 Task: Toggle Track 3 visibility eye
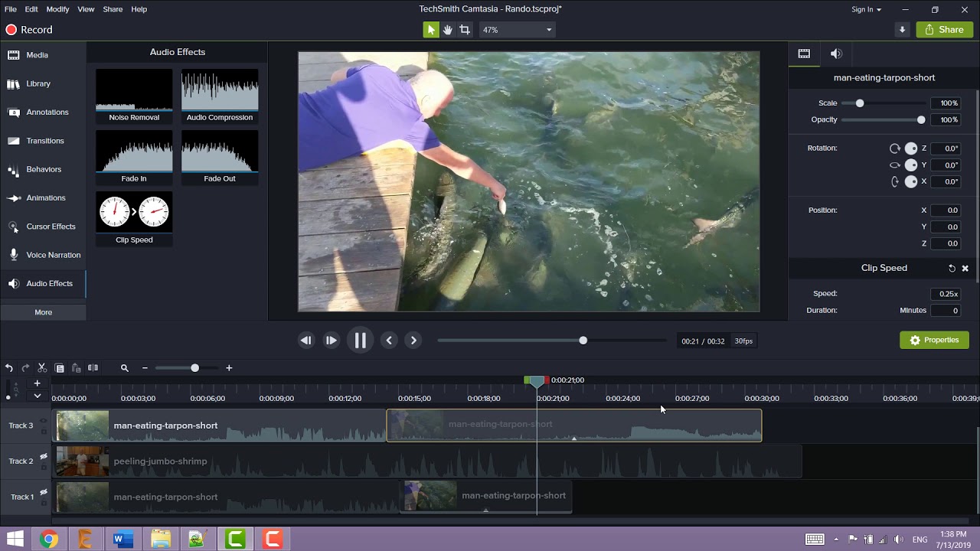(x=44, y=421)
